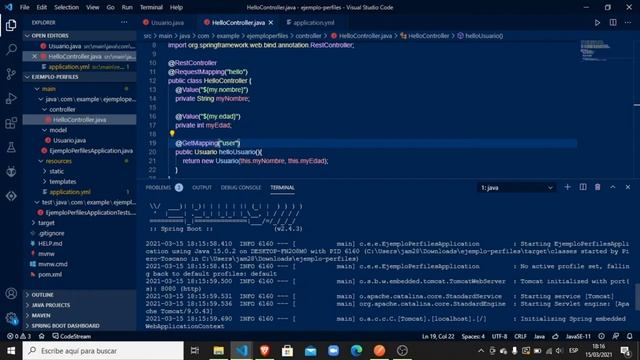This screenshot has width=640, height=360.
Task: Click Ln 19, Col 22 in status bar
Action: click(x=438, y=336)
